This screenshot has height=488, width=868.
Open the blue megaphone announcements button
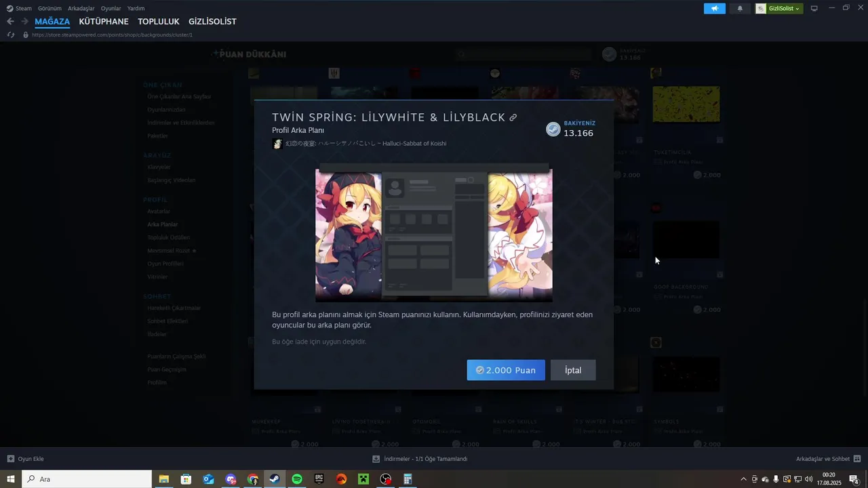click(x=715, y=8)
